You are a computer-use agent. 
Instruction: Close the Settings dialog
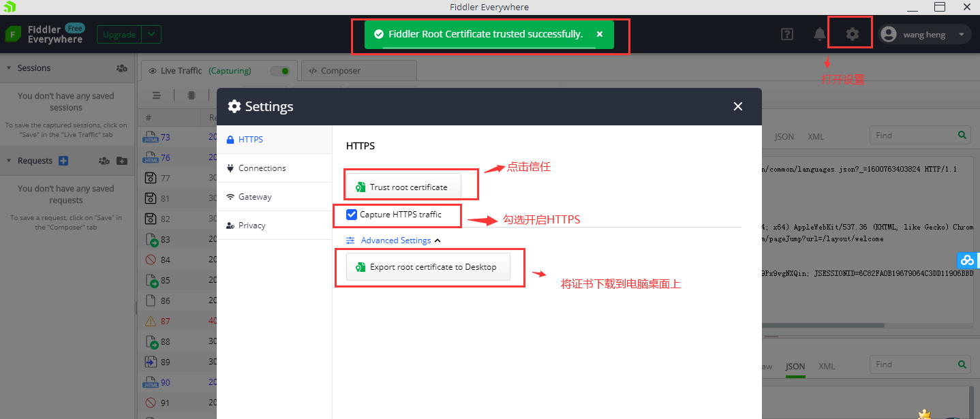pos(737,106)
